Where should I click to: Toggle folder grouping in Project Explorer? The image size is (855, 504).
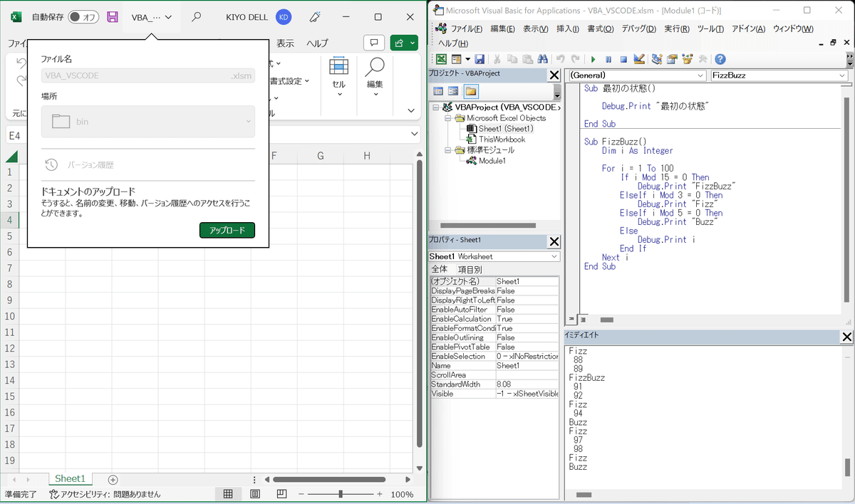(x=472, y=90)
